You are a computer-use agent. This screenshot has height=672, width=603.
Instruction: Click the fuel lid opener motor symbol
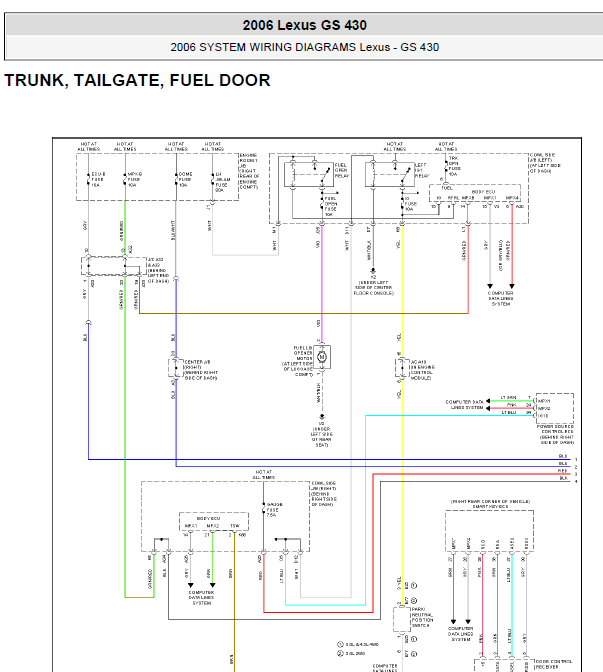(322, 357)
